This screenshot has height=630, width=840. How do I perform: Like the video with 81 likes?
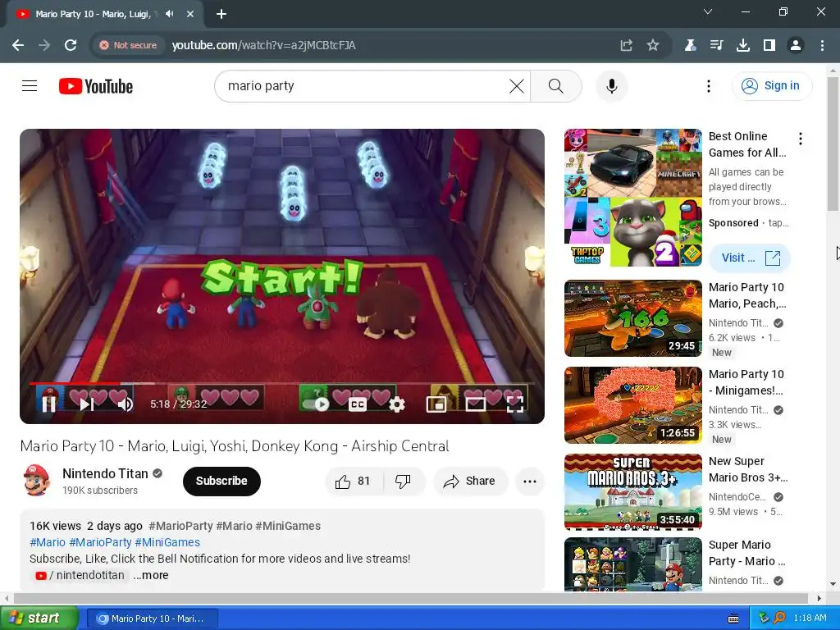tap(354, 481)
